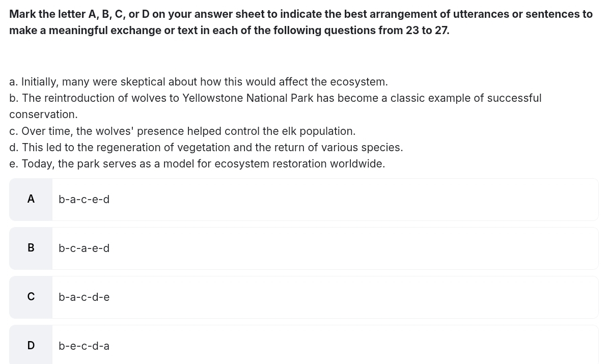The height and width of the screenshot is (364, 608).
Task: Click the word "conservation." ending sentence b
Action: [x=43, y=115]
